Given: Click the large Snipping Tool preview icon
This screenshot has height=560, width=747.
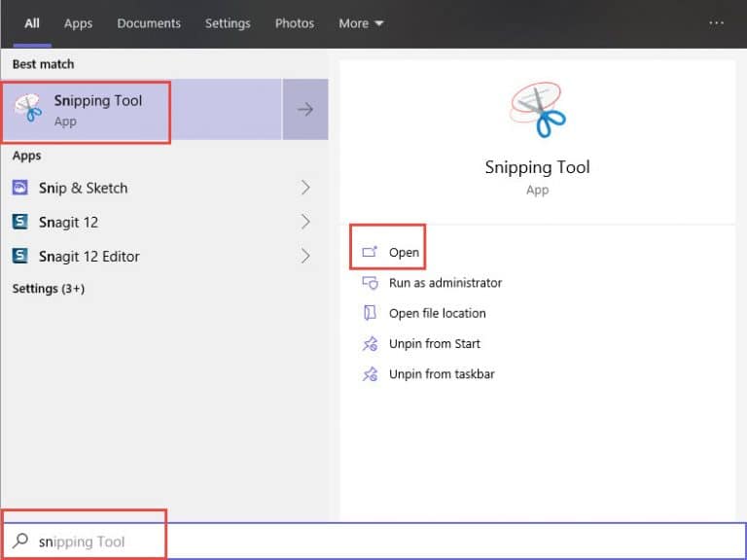Looking at the screenshot, I should tap(537, 110).
